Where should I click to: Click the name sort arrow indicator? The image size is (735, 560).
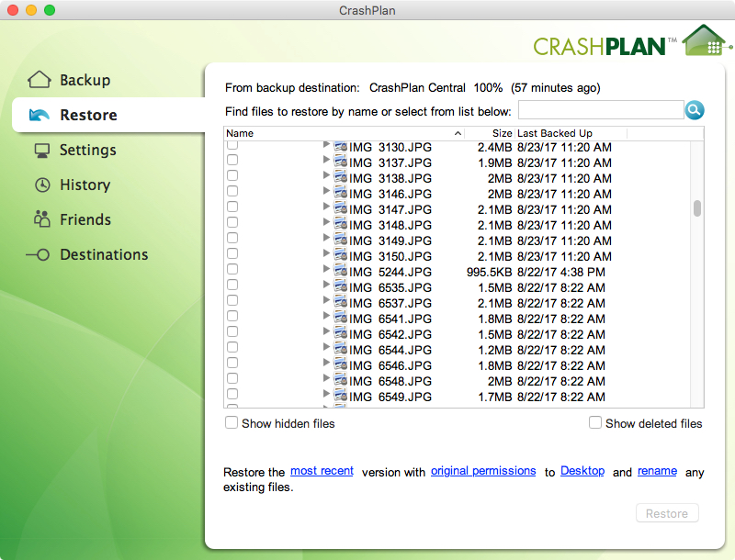pos(458,133)
